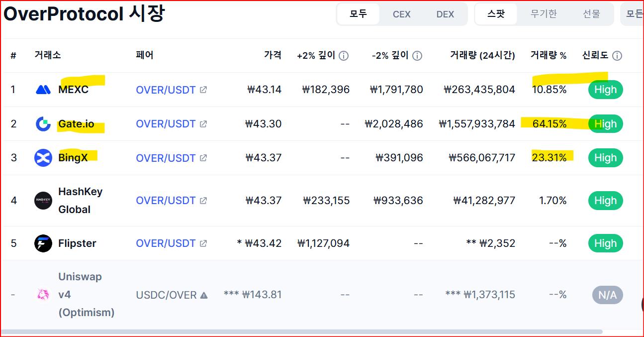644x337 pixels.
Task: Open Uniswap v4 (Optimism) name link
Action: (86, 295)
